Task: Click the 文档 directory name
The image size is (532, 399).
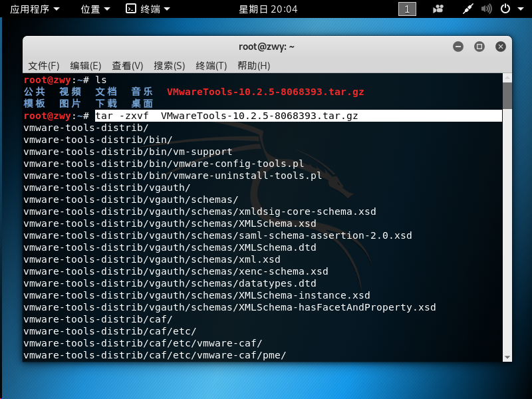Action: pos(106,92)
